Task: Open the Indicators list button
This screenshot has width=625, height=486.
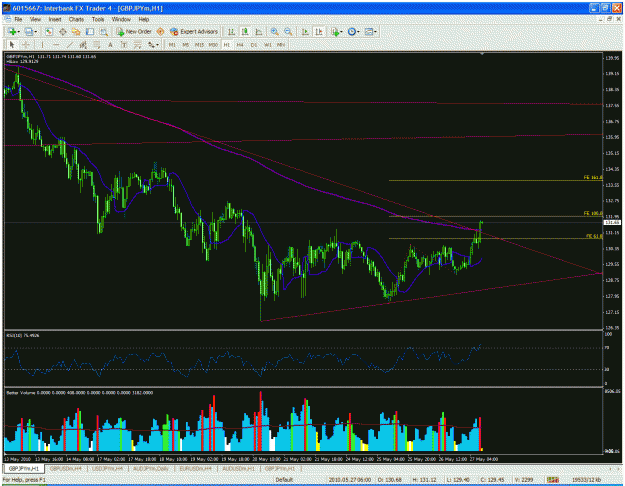Action: click(335, 32)
